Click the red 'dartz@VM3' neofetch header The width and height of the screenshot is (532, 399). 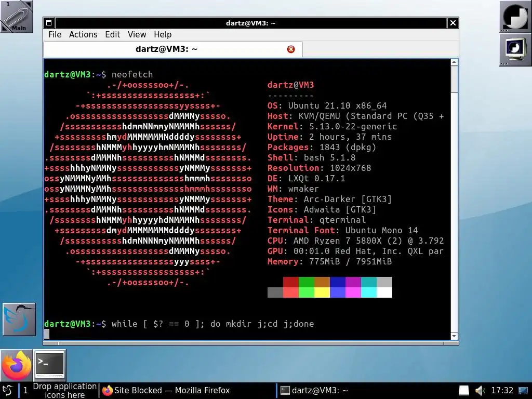click(x=291, y=85)
